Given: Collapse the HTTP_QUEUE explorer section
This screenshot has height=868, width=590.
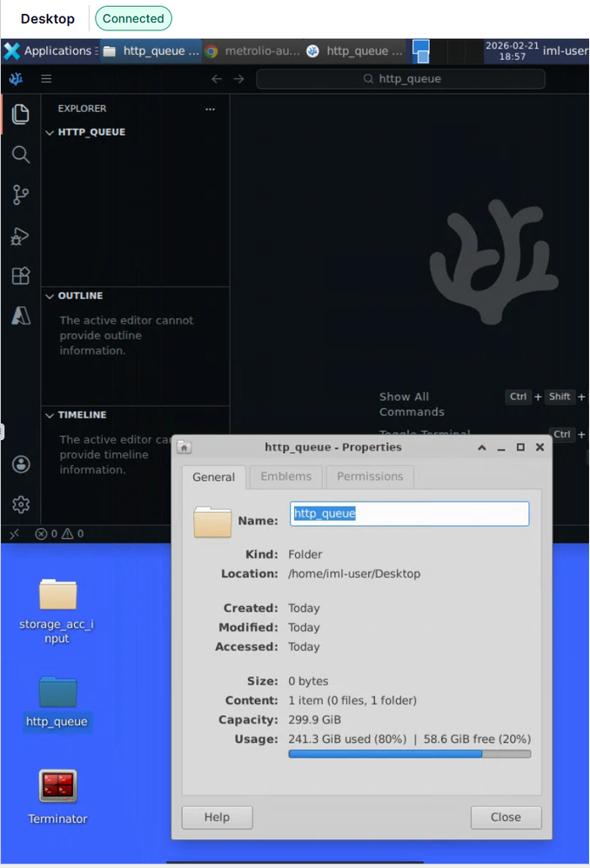Looking at the screenshot, I should 91,132.
